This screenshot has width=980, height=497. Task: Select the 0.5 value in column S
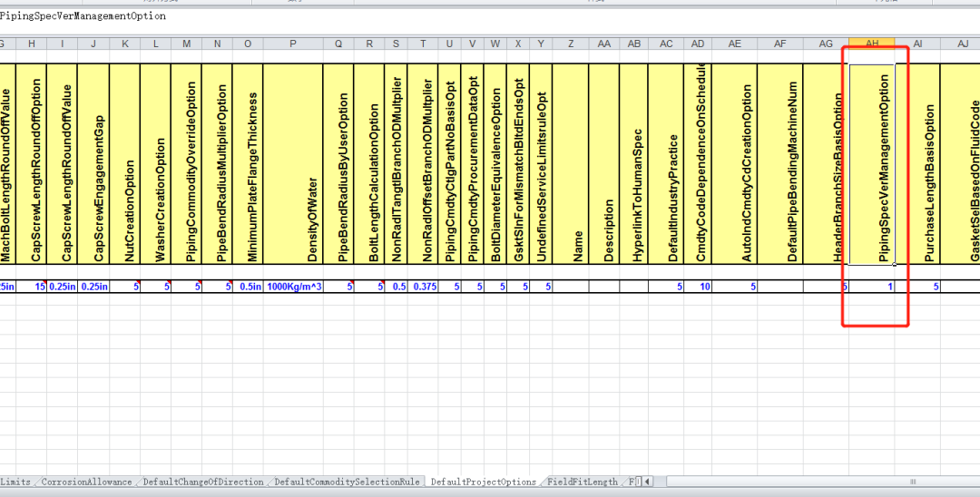396,287
